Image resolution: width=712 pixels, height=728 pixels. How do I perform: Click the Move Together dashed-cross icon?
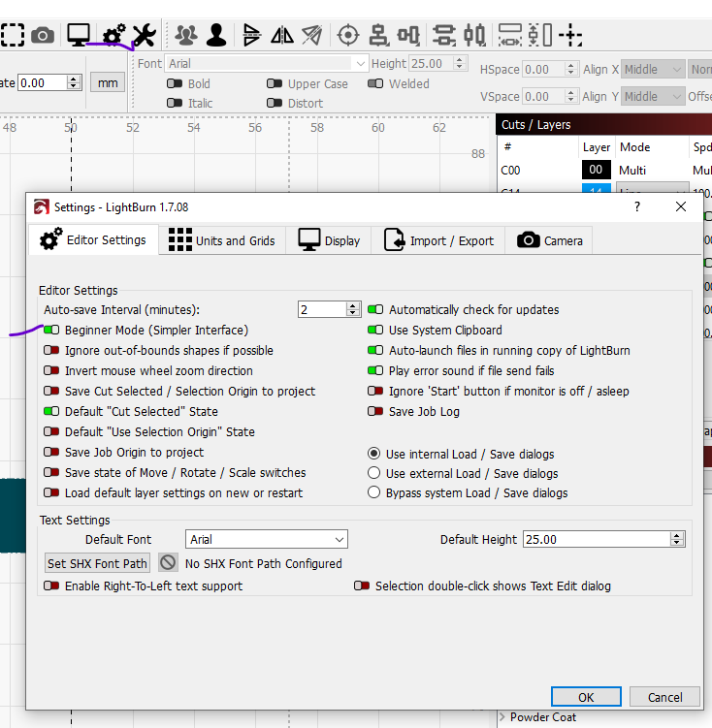[x=570, y=35]
